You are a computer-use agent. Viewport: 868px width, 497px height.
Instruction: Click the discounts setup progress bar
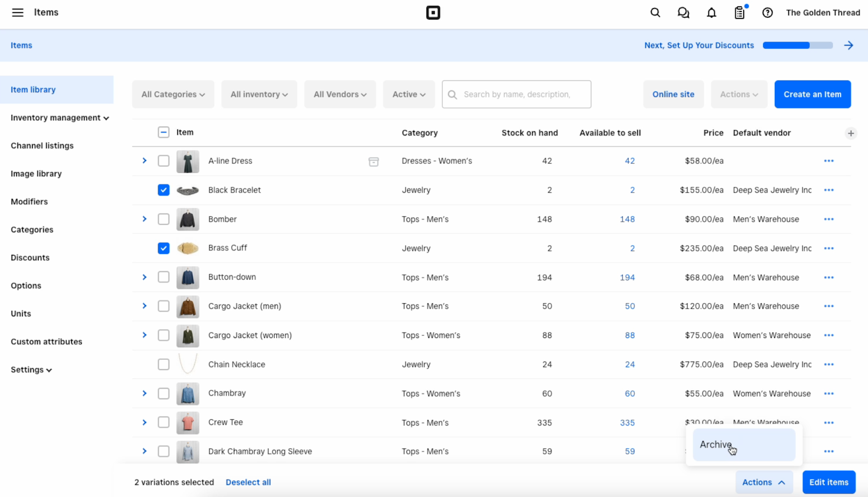(x=798, y=45)
